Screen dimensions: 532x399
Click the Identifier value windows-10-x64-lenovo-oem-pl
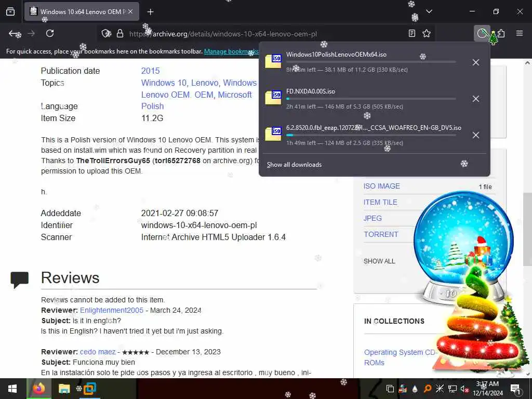pos(199,225)
